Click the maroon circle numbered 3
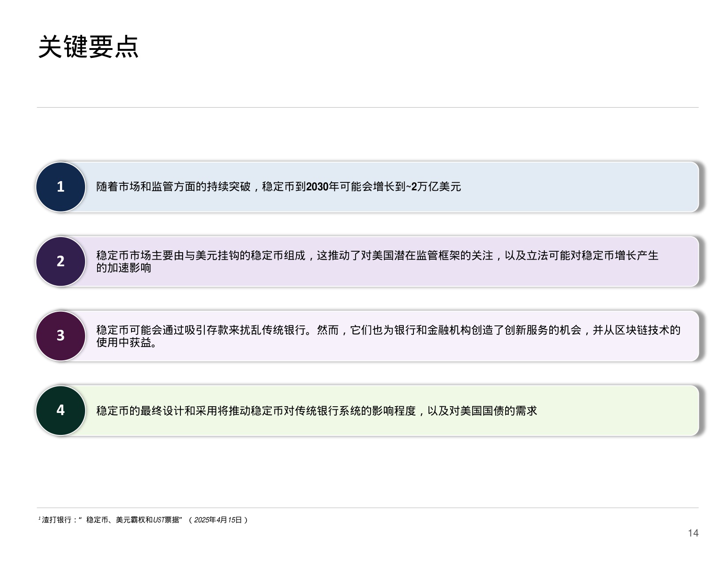Screen dimensions: 728x563 [60, 336]
